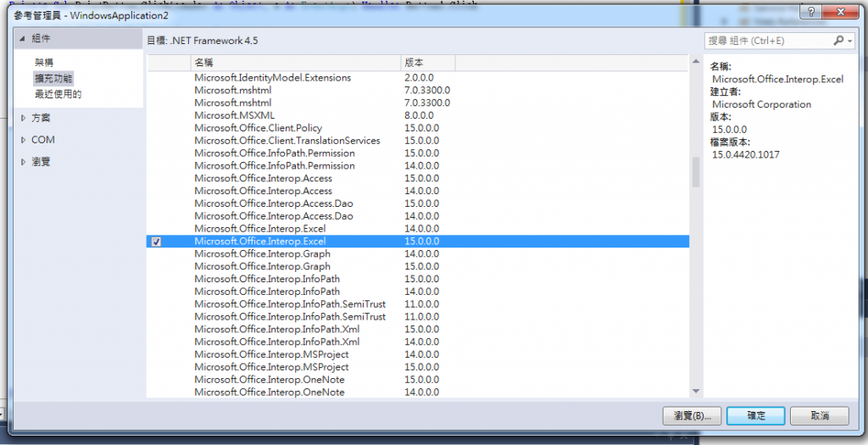Image resolution: width=868 pixels, height=445 pixels.
Task: Click the 目標: .NET Framework 4.5 label
Action: pos(203,41)
